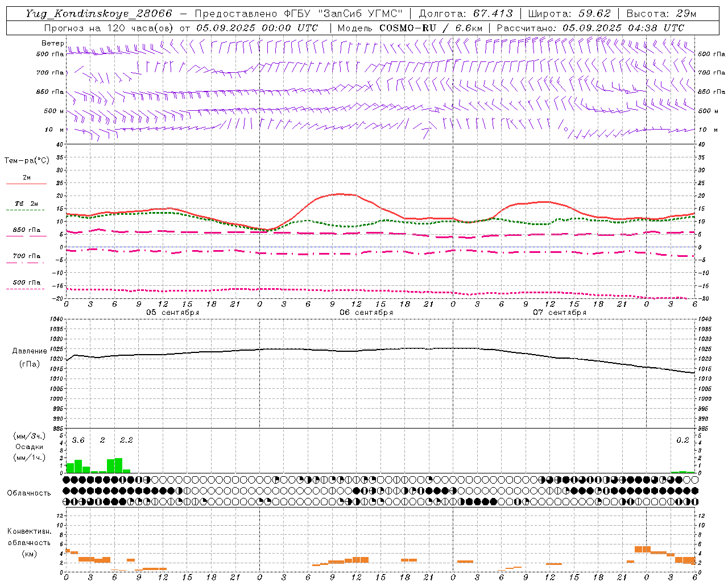This screenshot has width=728, height=582.
Task: Select the Прогноз на 120 часа(ов) text
Action: [110, 28]
